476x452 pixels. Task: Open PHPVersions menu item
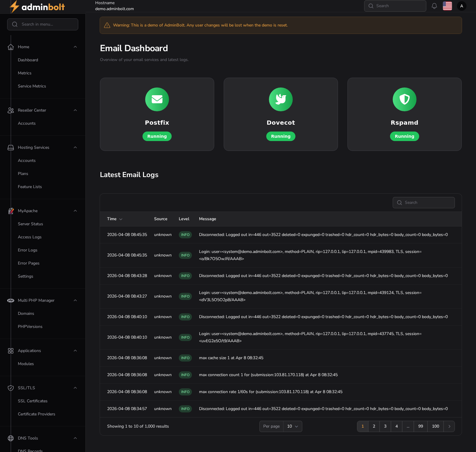coord(30,327)
